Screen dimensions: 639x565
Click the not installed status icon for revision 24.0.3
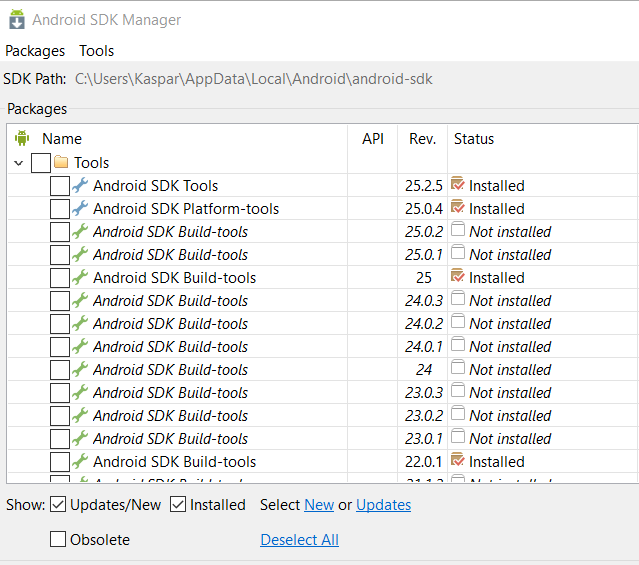coord(458,299)
